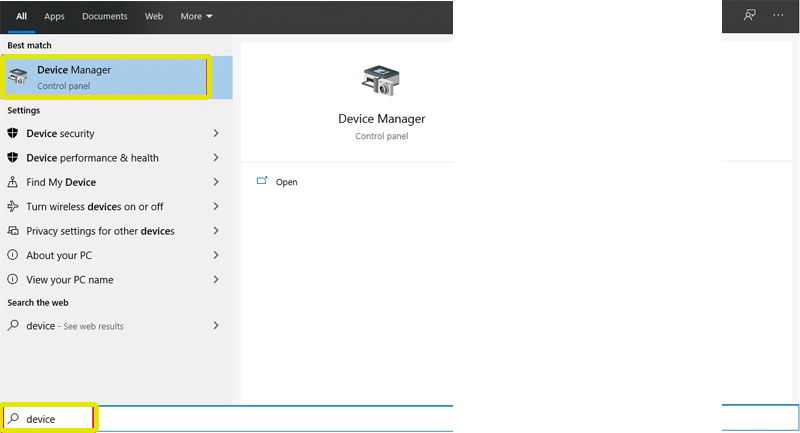Switch to the Apps tab
The width and height of the screenshot is (800, 433).
click(x=54, y=16)
